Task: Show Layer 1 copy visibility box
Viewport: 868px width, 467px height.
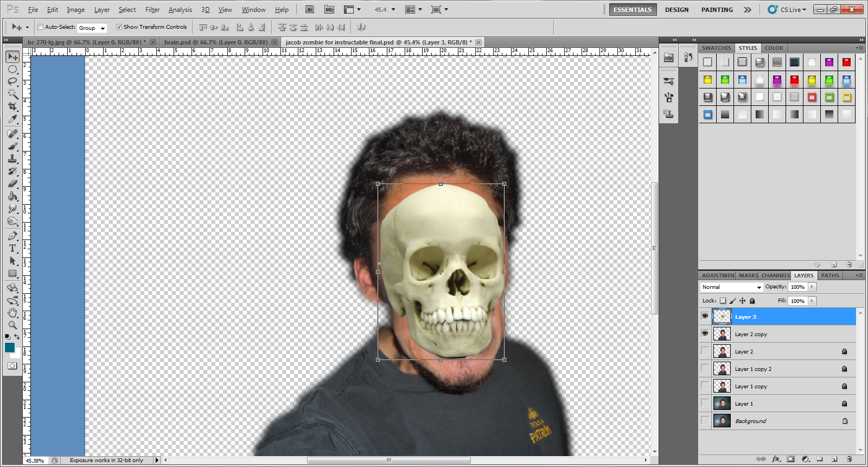Action: tap(705, 386)
